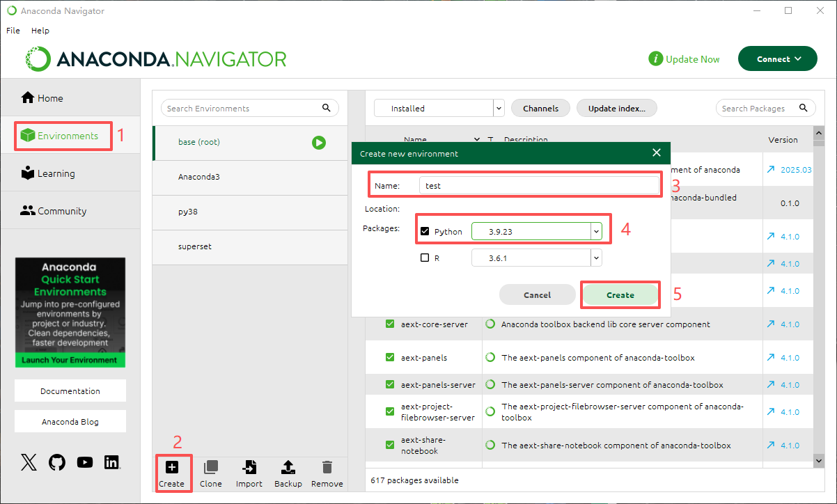The image size is (837, 504).
Task: Click the upgrade arrow next to version 2025.03
Action: click(771, 170)
